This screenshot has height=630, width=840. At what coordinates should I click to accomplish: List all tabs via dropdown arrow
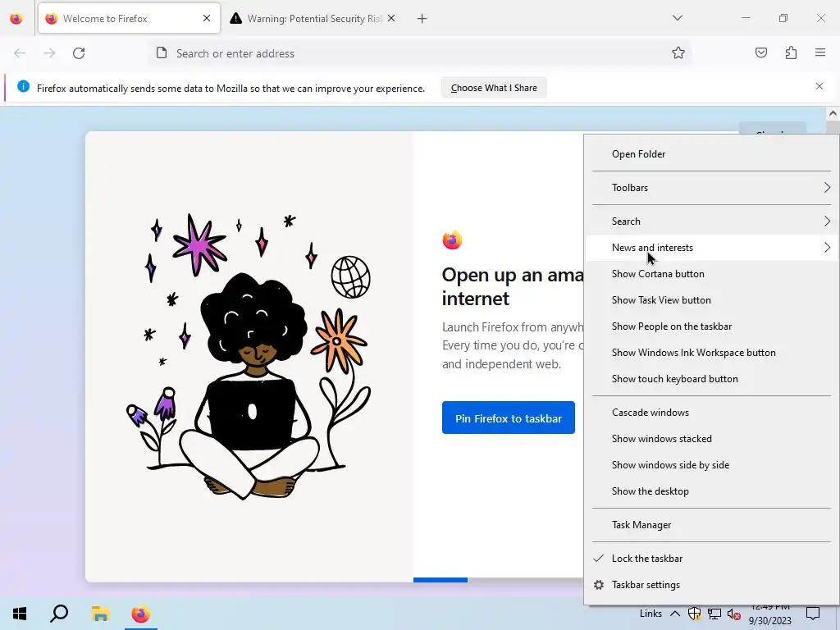(x=677, y=18)
